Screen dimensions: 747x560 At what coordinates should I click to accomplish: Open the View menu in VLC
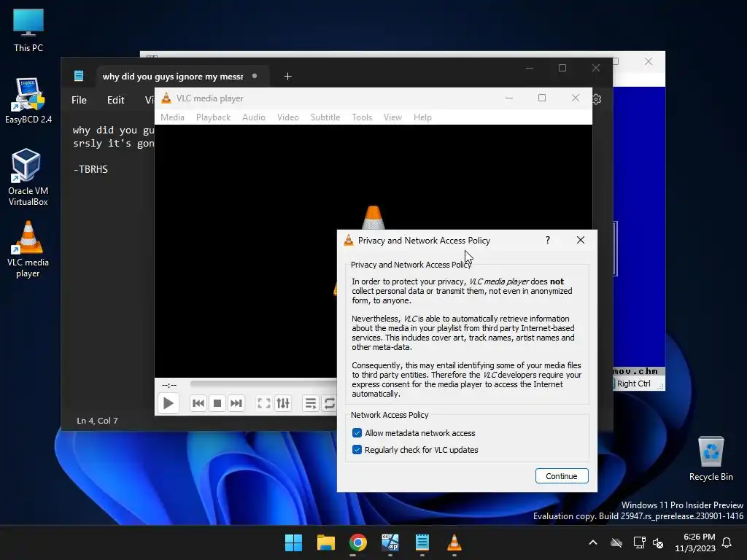click(x=393, y=117)
